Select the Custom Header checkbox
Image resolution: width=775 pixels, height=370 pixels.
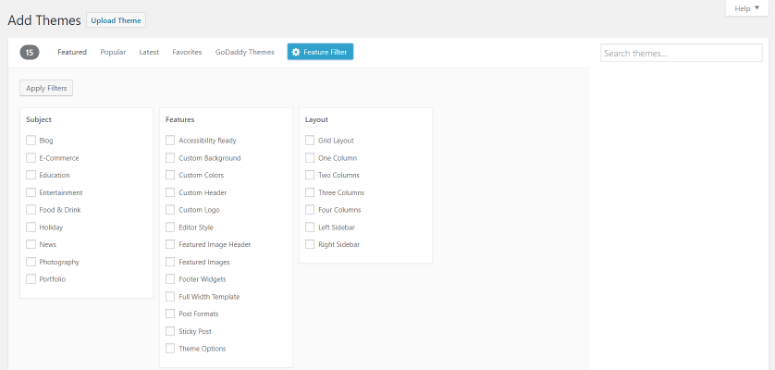click(x=171, y=192)
